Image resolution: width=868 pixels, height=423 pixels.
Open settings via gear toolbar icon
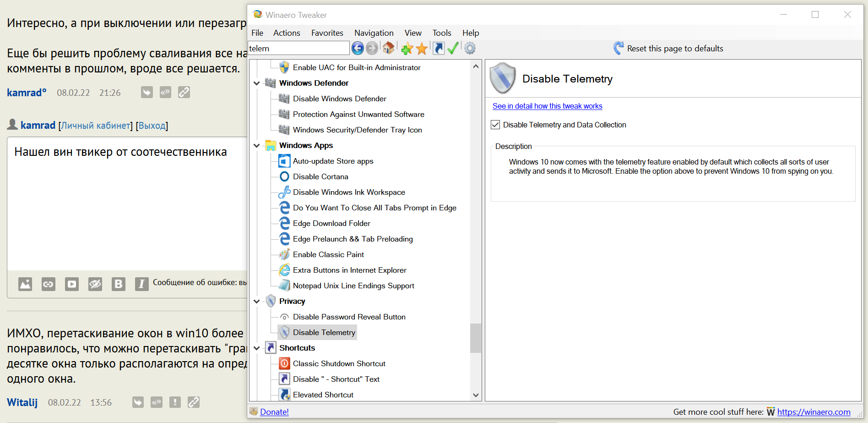click(x=470, y=48)
